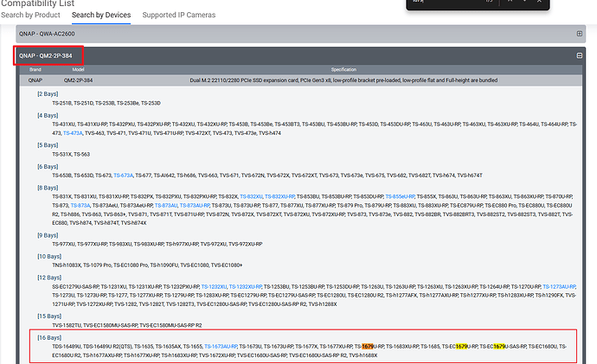Switch to Search by Product tab
This screenshot has width=597, height=364.
(30, 16)
